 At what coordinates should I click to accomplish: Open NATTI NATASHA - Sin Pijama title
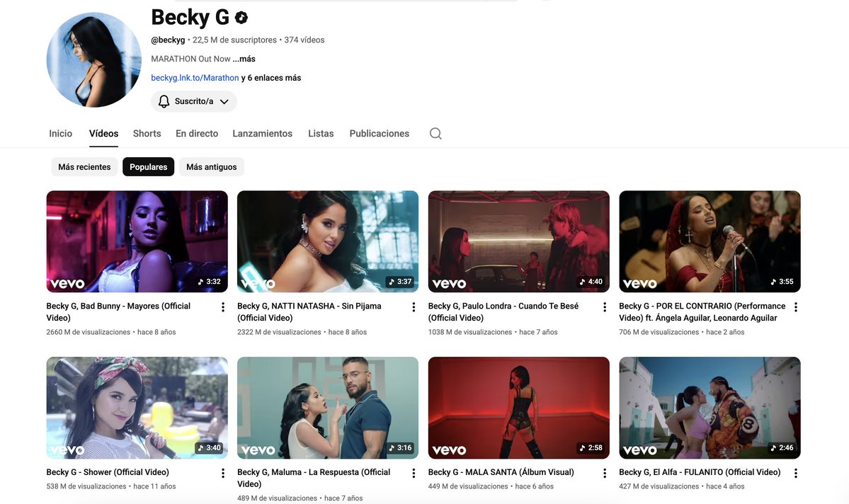(309, 312)
